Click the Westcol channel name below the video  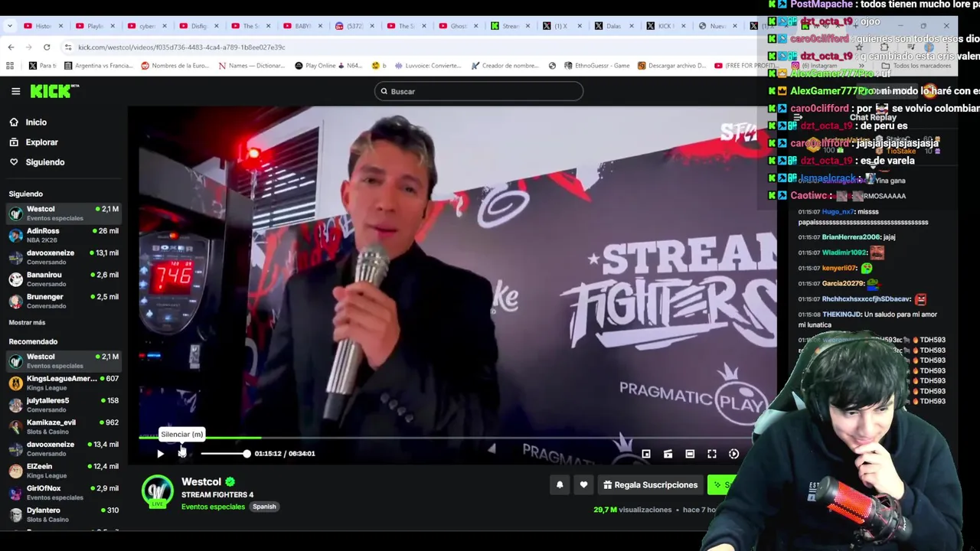coord(201,481)
